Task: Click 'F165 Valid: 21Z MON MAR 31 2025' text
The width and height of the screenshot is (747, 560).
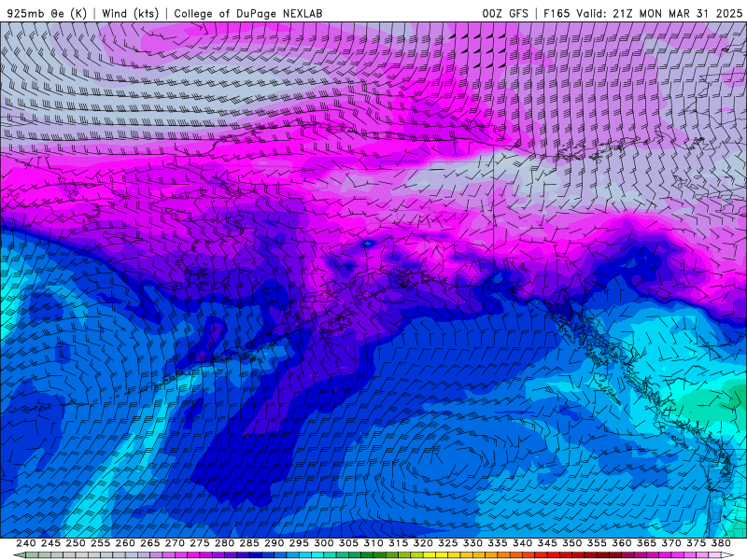Action: click(642, 13)
